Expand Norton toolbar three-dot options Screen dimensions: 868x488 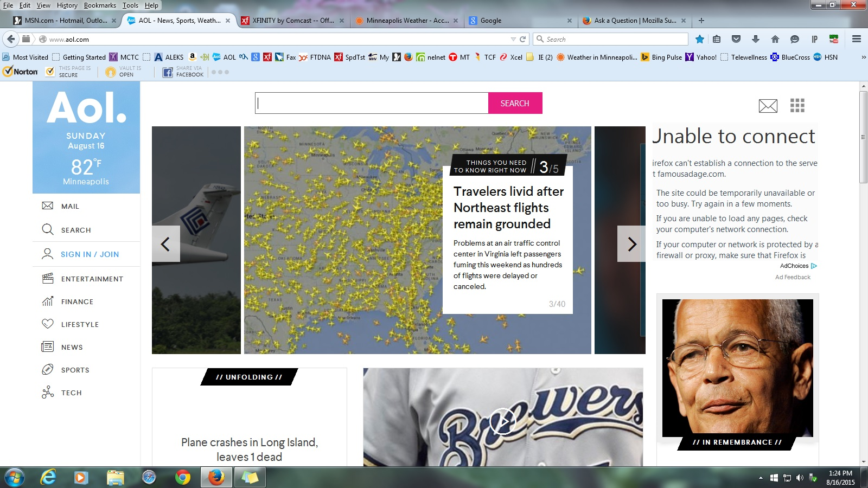220,72
